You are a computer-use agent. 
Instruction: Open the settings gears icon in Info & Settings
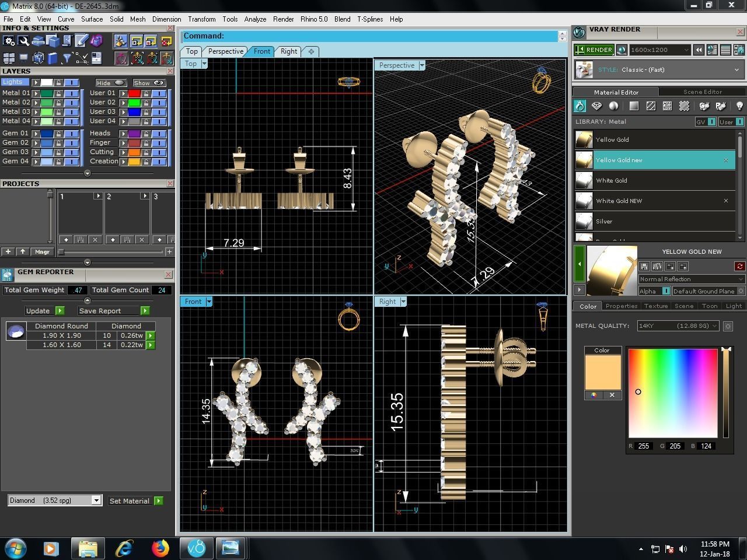(9, 41)
